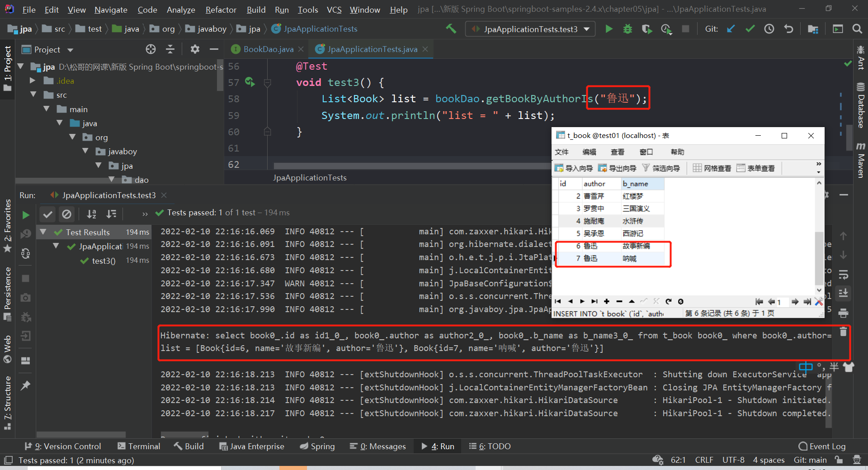Click Git Commit checkmark icon
The width and height of the screenshot is (868, 470).
[750, 29]
